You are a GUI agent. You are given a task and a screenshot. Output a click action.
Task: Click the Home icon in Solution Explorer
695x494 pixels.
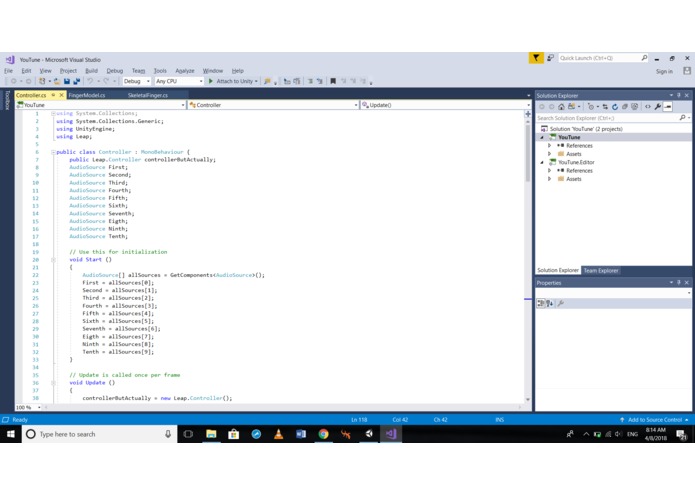561,107
